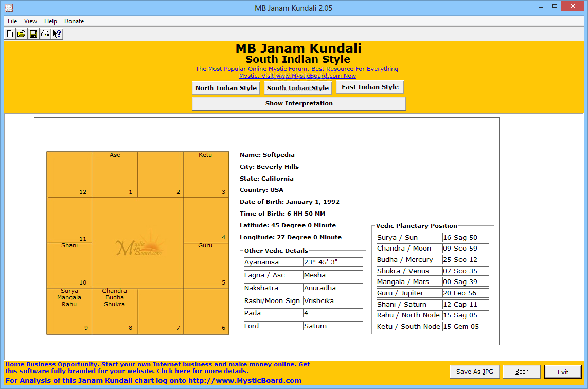Click the Save floppy disk icon
Viewport: 588px width, 389px height.
pos(33,34)
